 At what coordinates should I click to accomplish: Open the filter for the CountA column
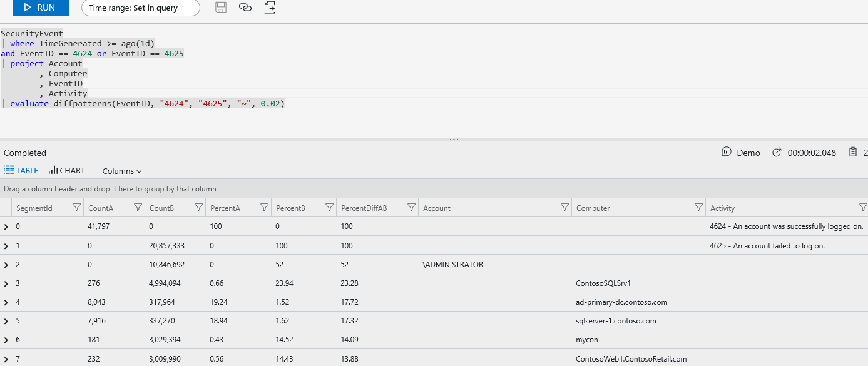[x=138, y=208]
